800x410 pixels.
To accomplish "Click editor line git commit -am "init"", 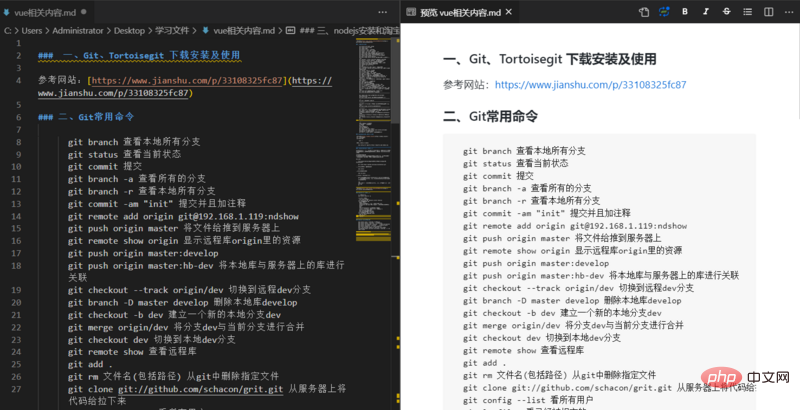I will tap(157, 204).
